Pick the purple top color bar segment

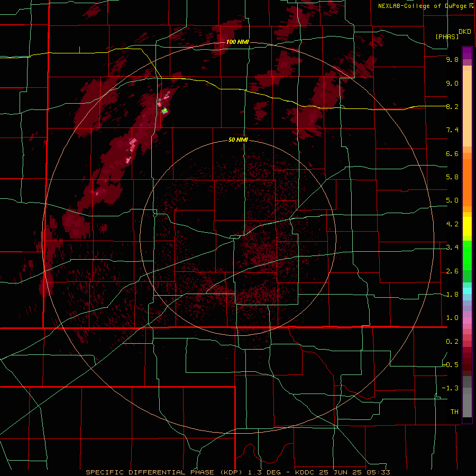[x=467, y=53]
